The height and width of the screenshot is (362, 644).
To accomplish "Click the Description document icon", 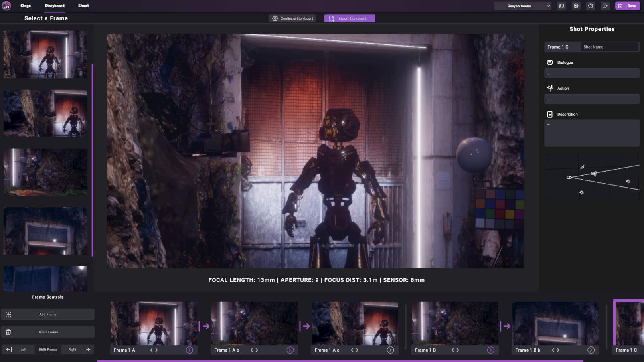I will (x=550, y=114).
